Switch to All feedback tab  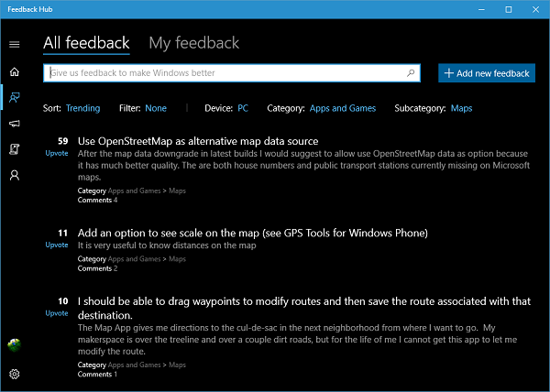pyautogui.click(x=86, y=43)
